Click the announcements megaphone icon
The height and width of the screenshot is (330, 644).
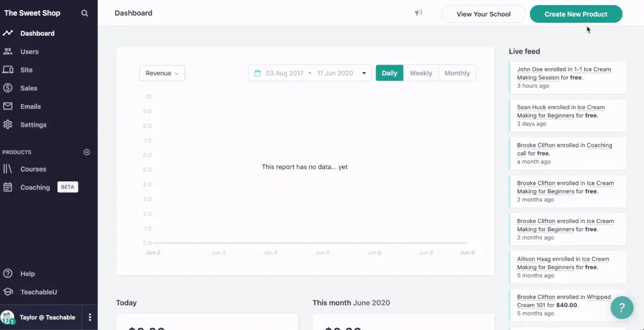[418, 13]
